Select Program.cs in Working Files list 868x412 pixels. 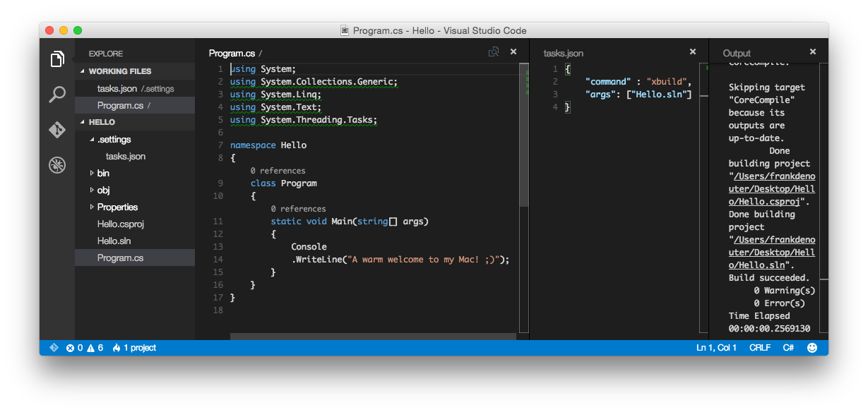(120, 105)
